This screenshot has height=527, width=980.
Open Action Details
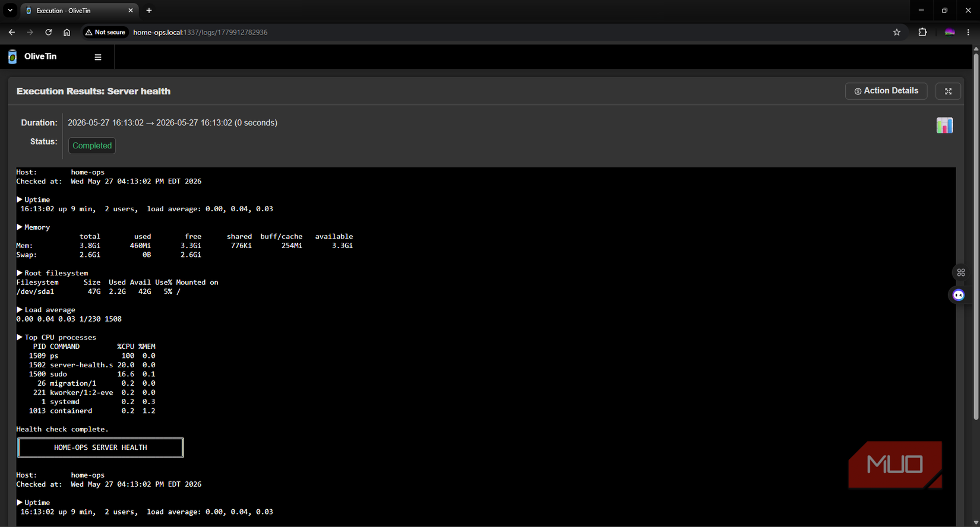886,91
